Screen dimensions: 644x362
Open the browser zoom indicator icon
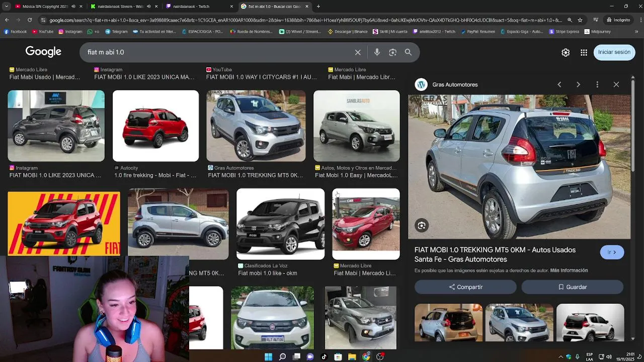click(570, 20)
